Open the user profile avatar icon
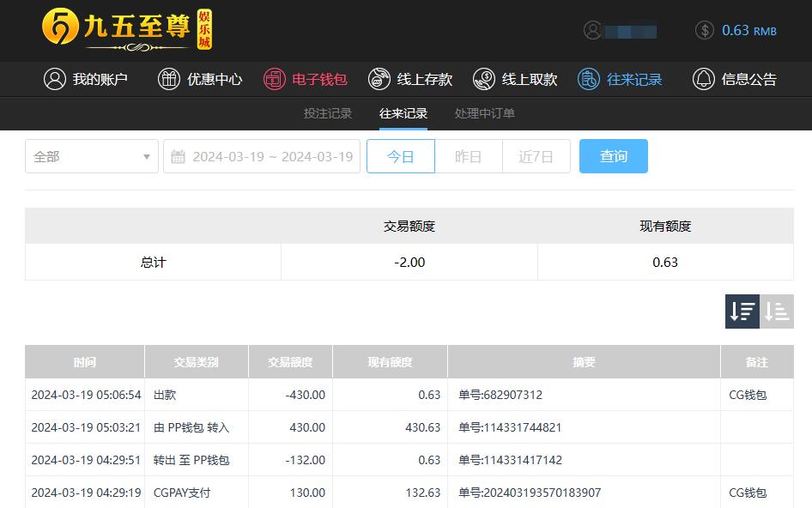This screenshot has width=812, height=508. coord(592,30)
